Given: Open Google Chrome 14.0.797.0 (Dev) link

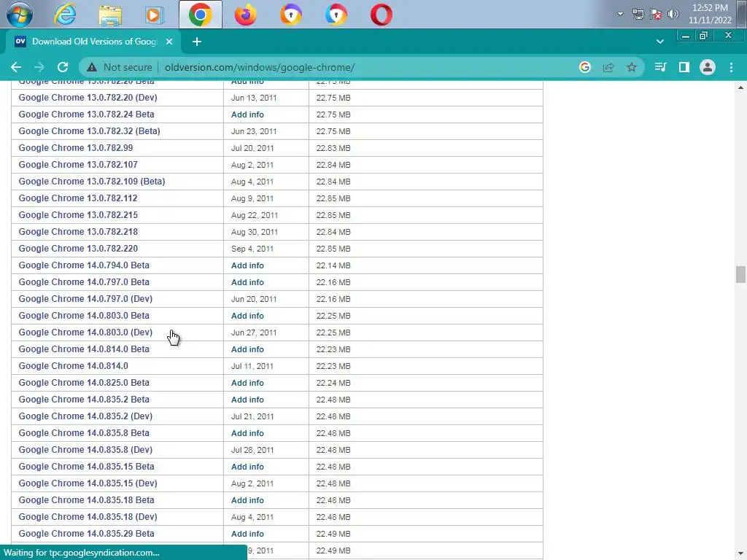Looking at the screenshot, I should [x=85, y=298].
